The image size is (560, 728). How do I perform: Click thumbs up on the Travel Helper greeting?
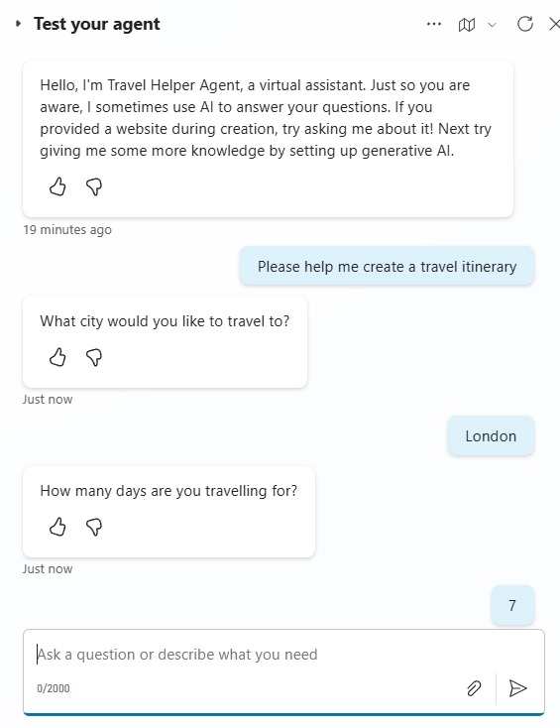click(57, 186)
